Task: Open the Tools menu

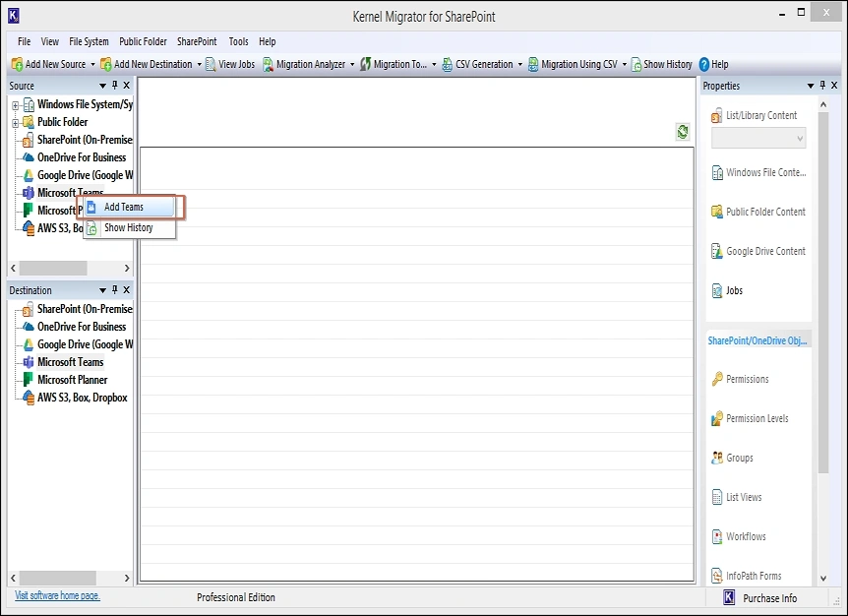Action: coord(238,41)
